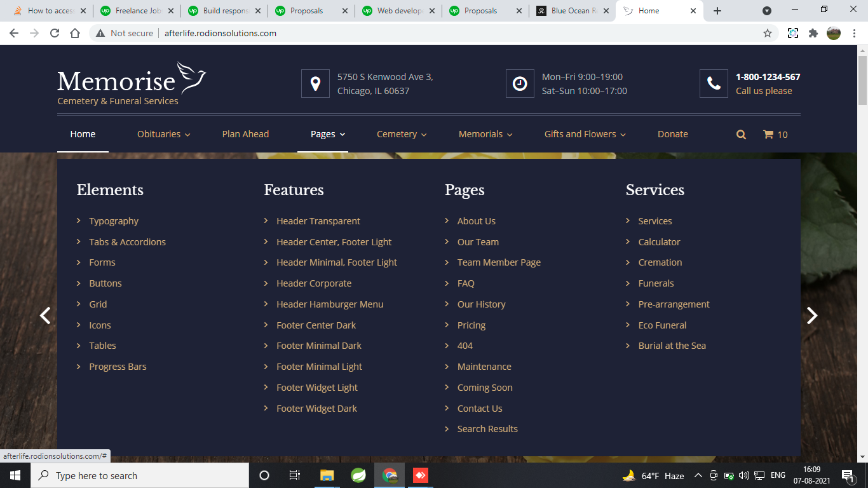The height and width of the screenshot is (488, 868).
Task: Open the Chrome profile avatar
Action: point(834,33)
